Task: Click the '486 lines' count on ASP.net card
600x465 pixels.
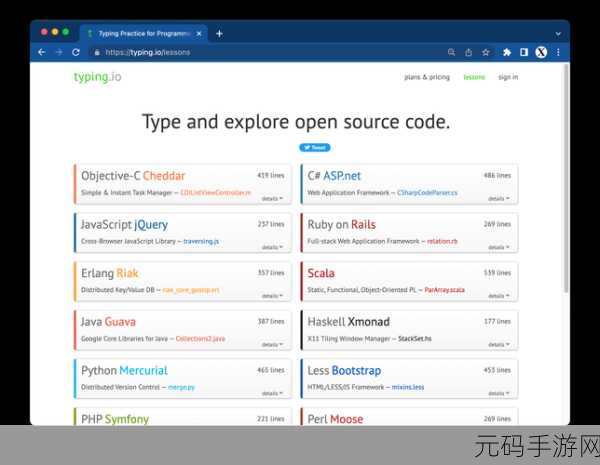Action: tap(497, 175)
